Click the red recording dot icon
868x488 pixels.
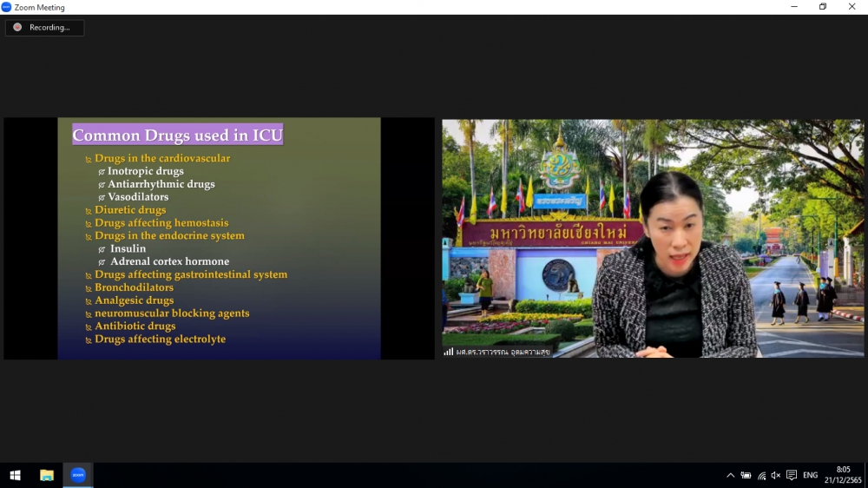[x=17, y=28]
